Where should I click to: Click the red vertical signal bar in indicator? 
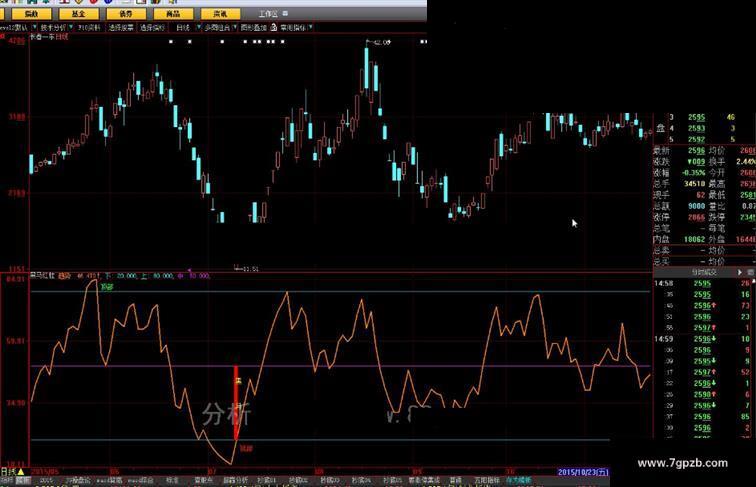(236, 403)
